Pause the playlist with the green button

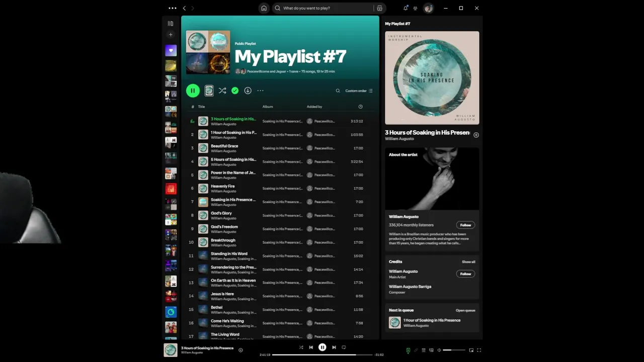tap(193, 90)
